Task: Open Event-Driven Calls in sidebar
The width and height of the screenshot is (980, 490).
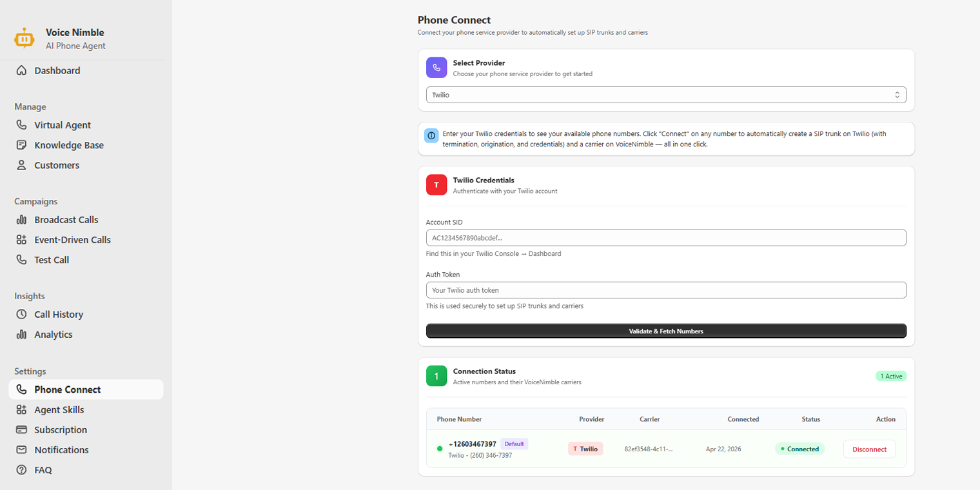Action: pyautogui.click(x=86, y=240)
